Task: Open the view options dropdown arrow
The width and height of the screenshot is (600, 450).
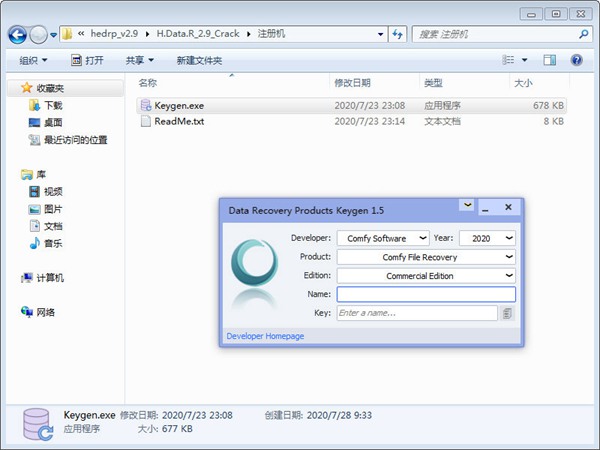Action: pyautogui.click(x=524, y=60)
